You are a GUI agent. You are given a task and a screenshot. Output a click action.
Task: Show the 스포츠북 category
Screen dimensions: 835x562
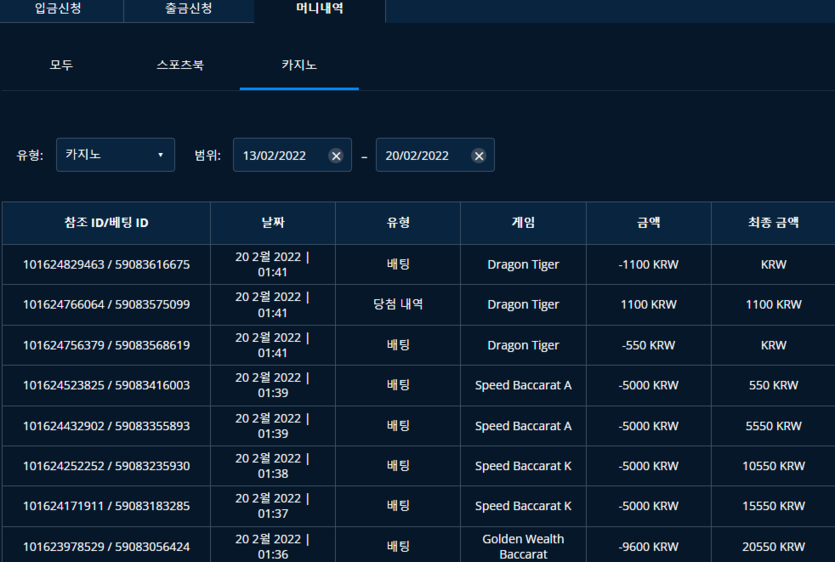tap(180, 65)
